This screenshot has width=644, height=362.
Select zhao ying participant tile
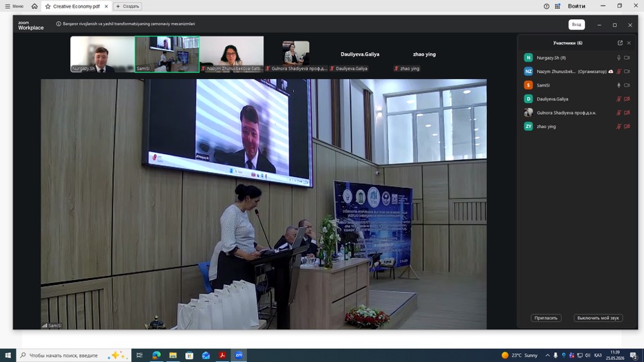pos(425,54)
